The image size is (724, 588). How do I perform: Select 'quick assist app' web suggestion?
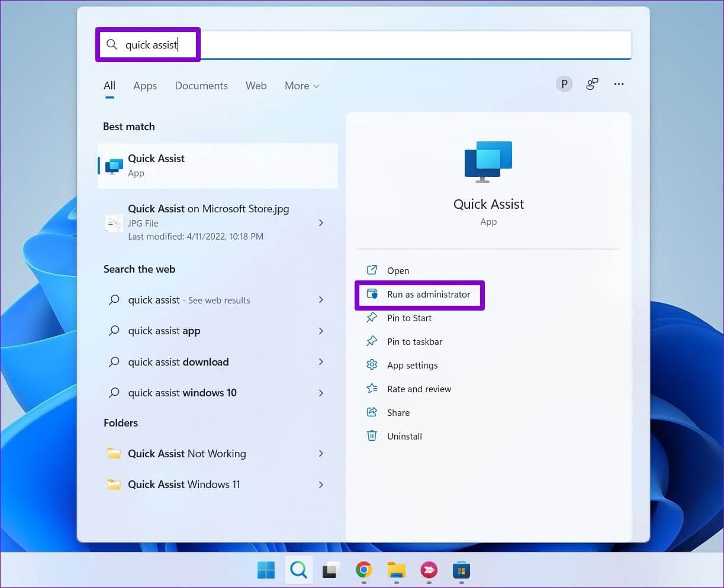[164, 331]
